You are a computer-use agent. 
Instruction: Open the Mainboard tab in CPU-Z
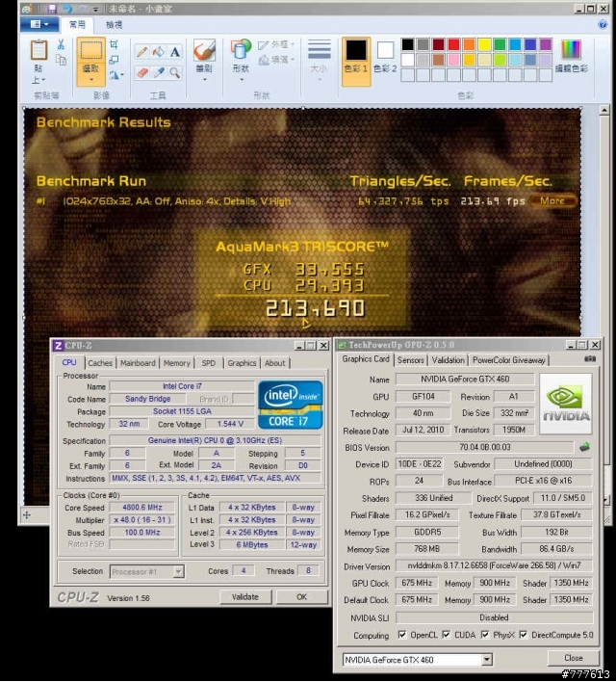click(138, 363)
